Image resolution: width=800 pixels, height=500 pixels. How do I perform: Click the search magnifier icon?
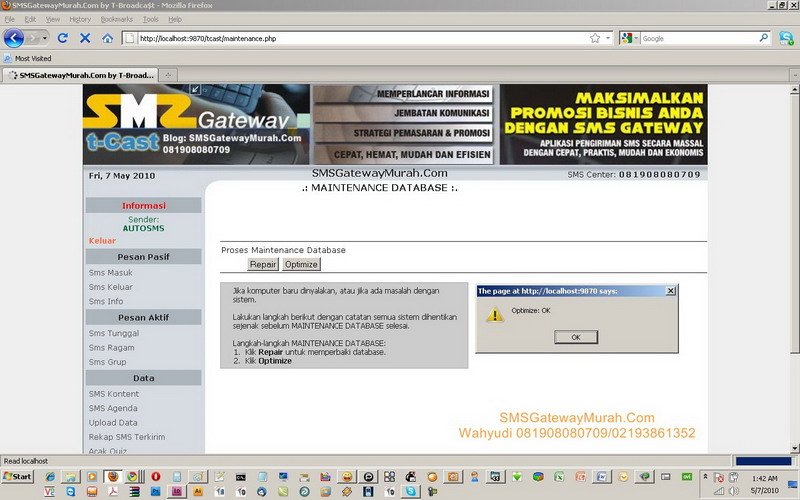[764, 38]
